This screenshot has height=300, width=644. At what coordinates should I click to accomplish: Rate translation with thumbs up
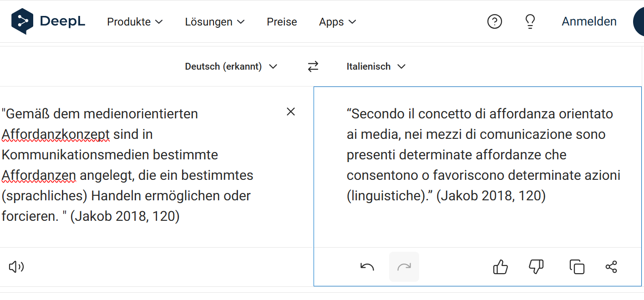500,267
